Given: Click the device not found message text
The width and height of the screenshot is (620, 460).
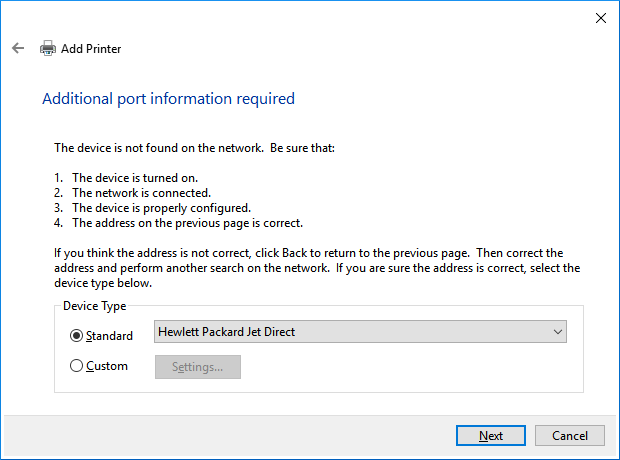Looking at the screenshot, I should pos(194,148).
